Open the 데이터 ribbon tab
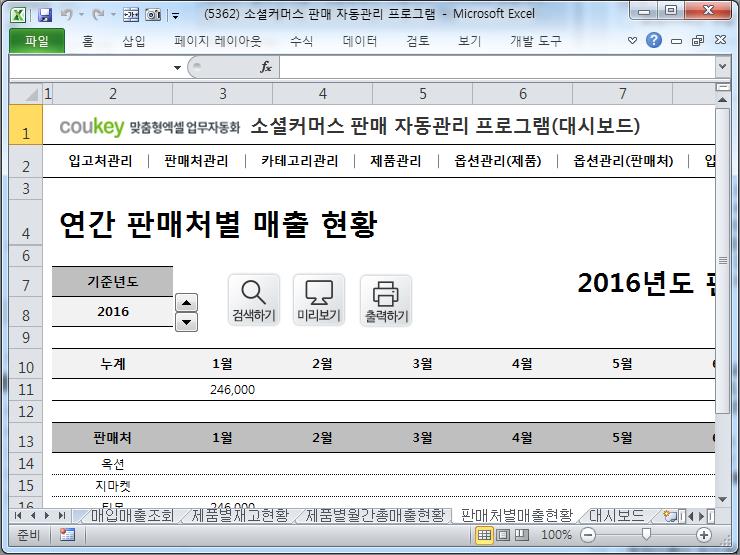 tap(360, 41)
